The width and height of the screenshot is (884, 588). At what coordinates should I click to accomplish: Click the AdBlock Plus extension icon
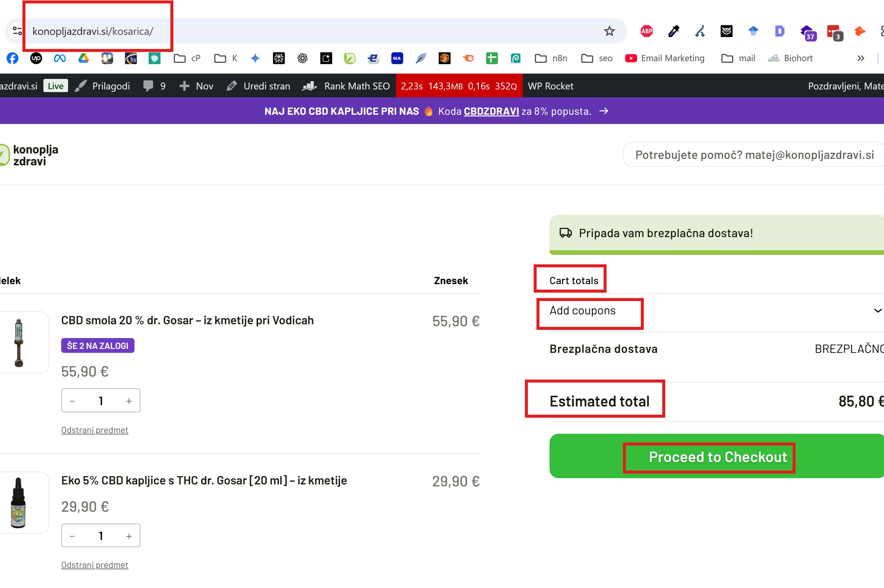[x=646, y=31]
